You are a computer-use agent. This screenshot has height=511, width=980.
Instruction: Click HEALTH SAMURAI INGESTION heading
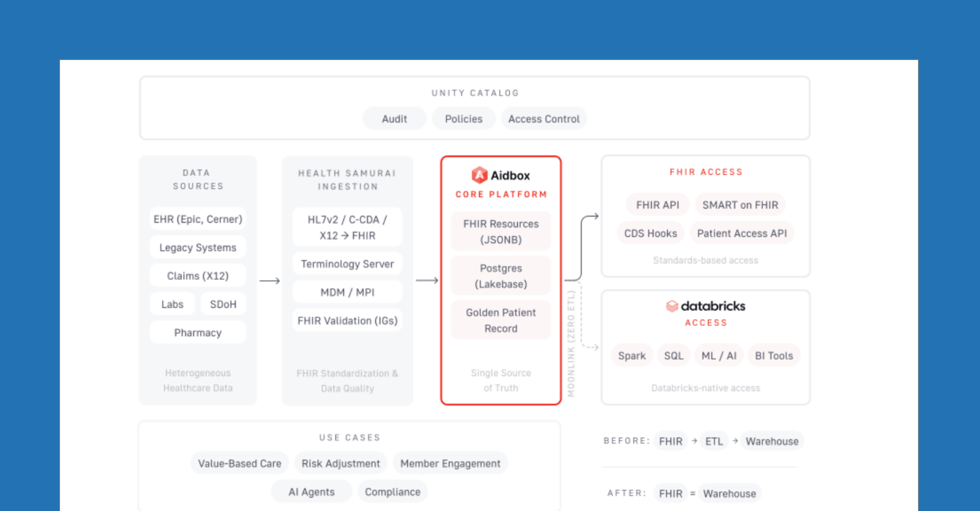(347, 180)
